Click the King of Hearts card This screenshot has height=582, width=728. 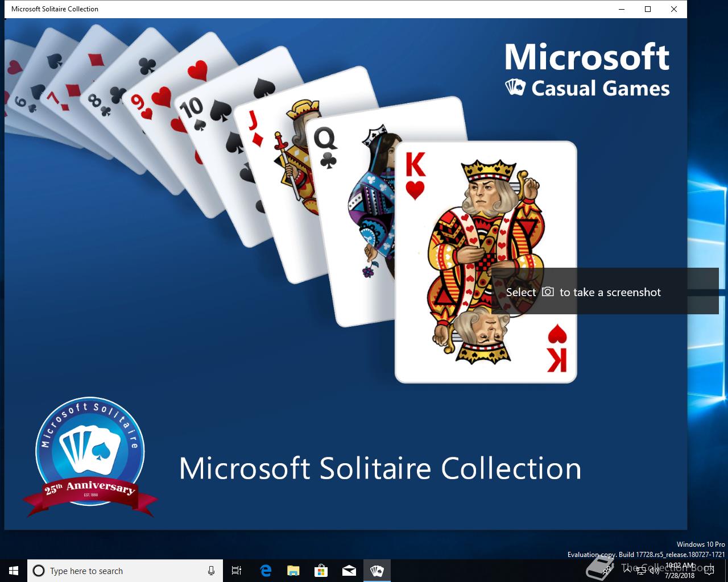486,262
